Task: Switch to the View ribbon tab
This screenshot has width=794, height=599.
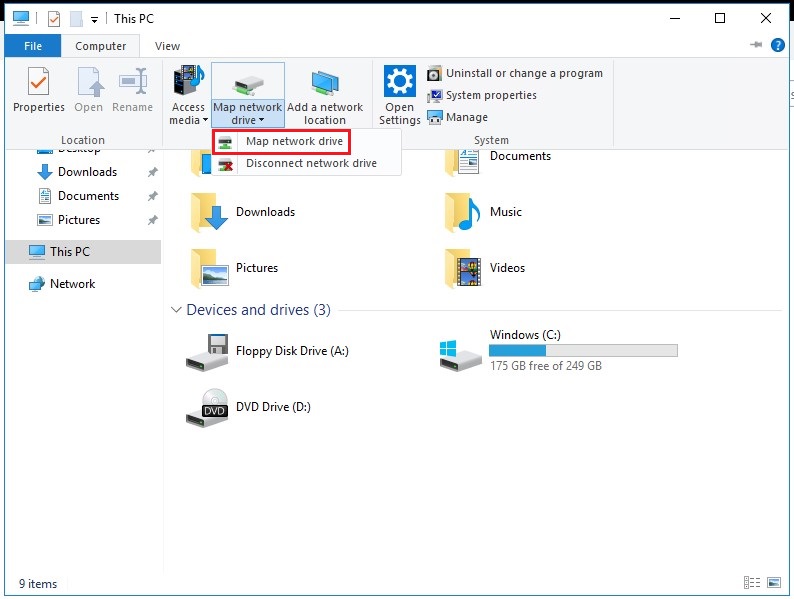Action: [167, 46]
